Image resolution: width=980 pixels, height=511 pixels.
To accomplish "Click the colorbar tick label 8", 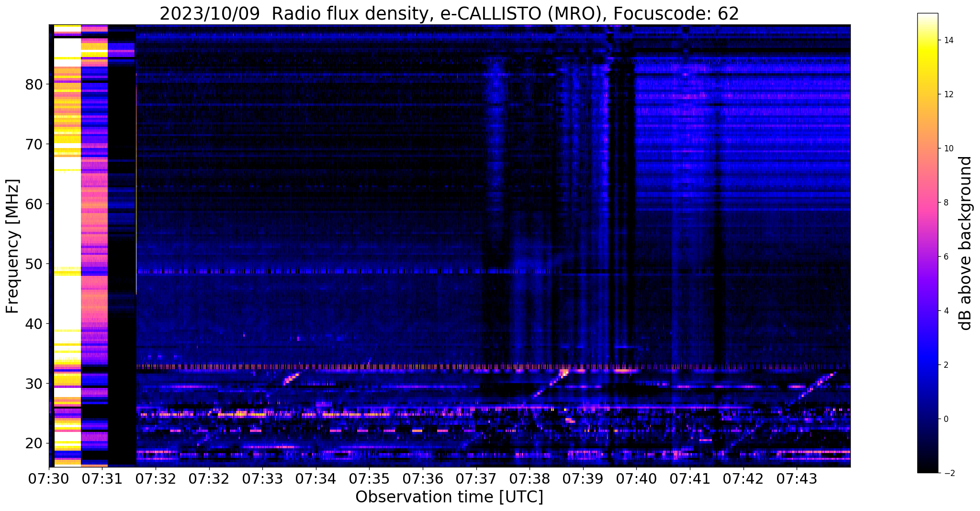I will pyautogui.click(x=946, y=203).
